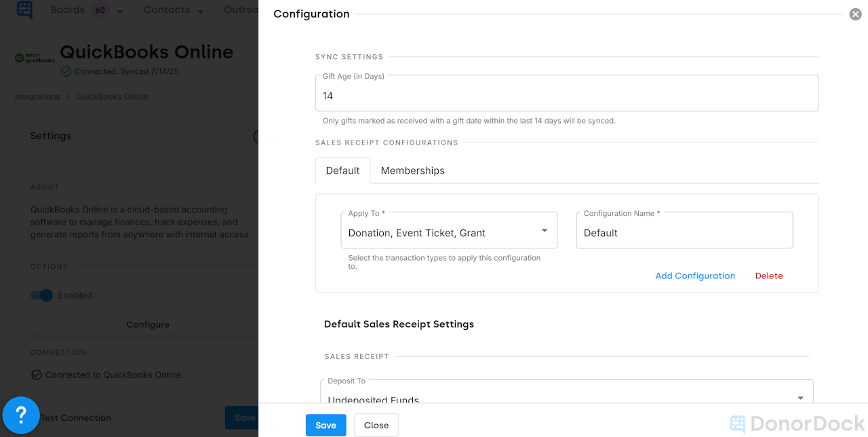Disable the Enabled integration toggle
Image resolution: width=868 pixels, height=437 pixels.
pyautogui.click(x=41, y=295)
